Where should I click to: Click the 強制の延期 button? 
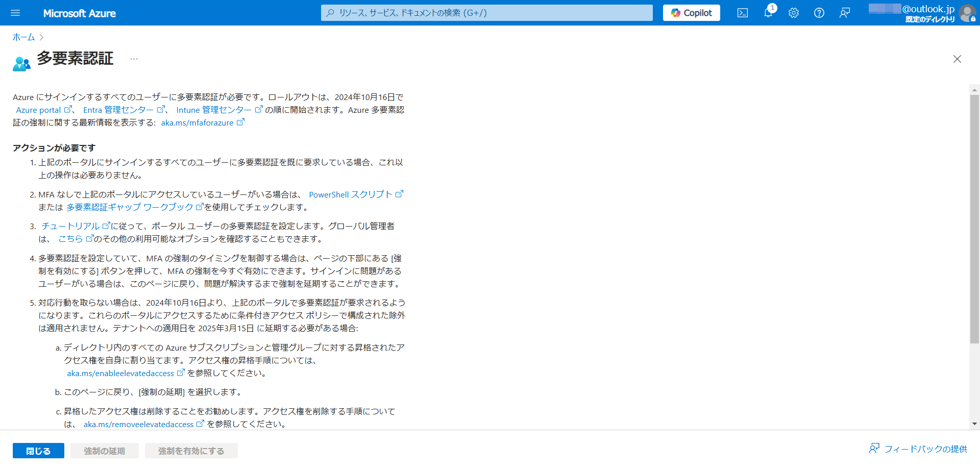pos(105,451)
